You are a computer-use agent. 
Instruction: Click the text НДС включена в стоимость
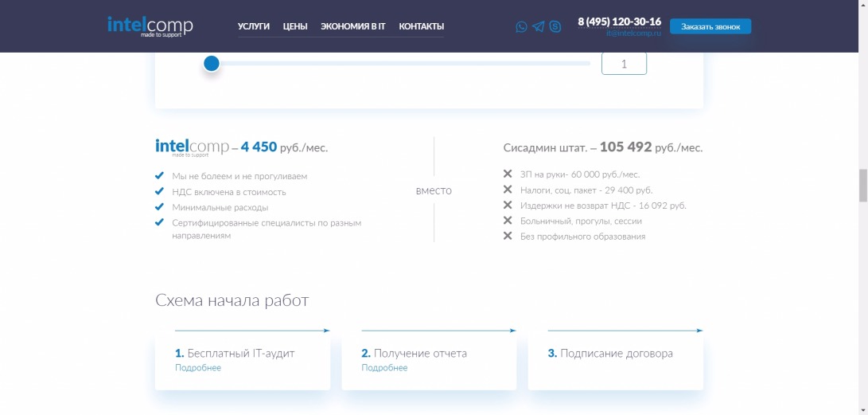(229, 192)
